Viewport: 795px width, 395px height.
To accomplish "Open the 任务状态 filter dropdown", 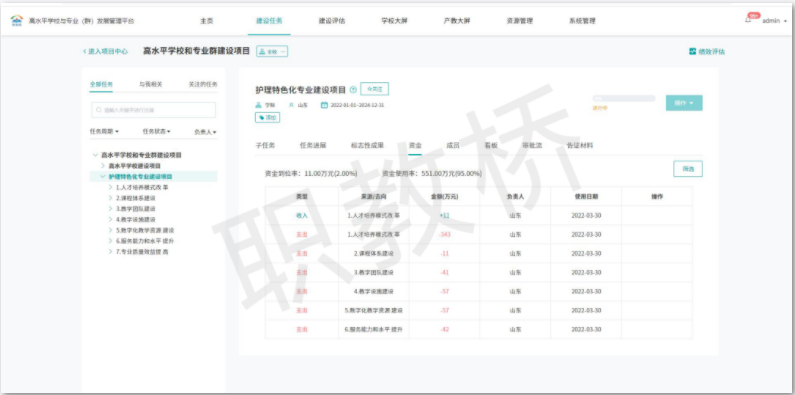I will 156,131.
